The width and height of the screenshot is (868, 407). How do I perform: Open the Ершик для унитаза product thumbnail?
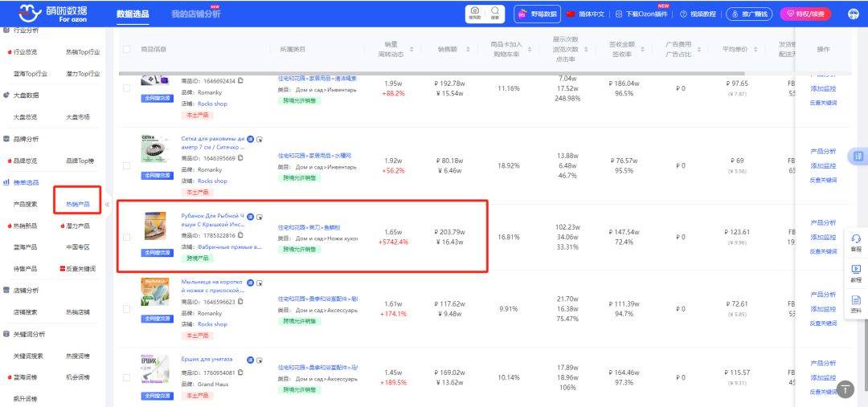[154, 370]
